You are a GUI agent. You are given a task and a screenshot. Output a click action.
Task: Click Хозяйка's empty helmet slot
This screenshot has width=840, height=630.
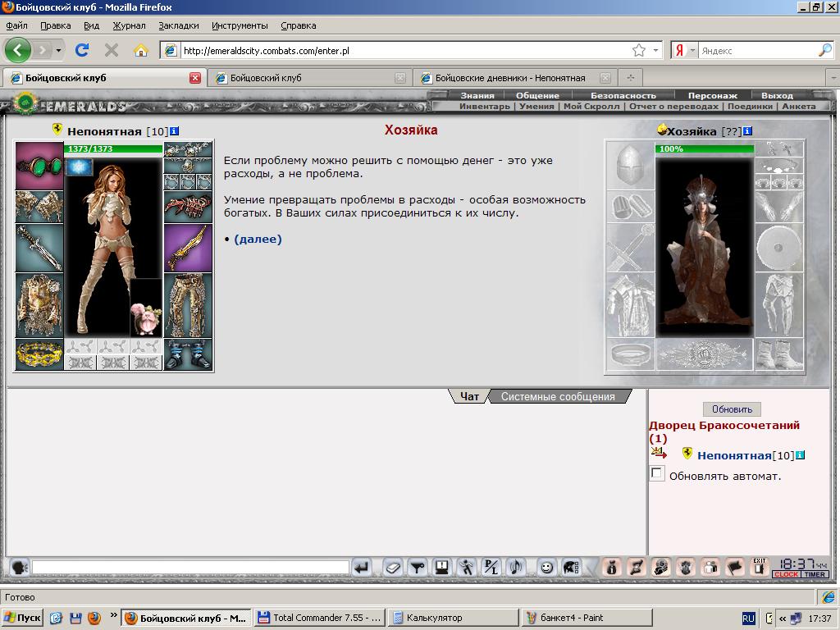click(630, 165)
